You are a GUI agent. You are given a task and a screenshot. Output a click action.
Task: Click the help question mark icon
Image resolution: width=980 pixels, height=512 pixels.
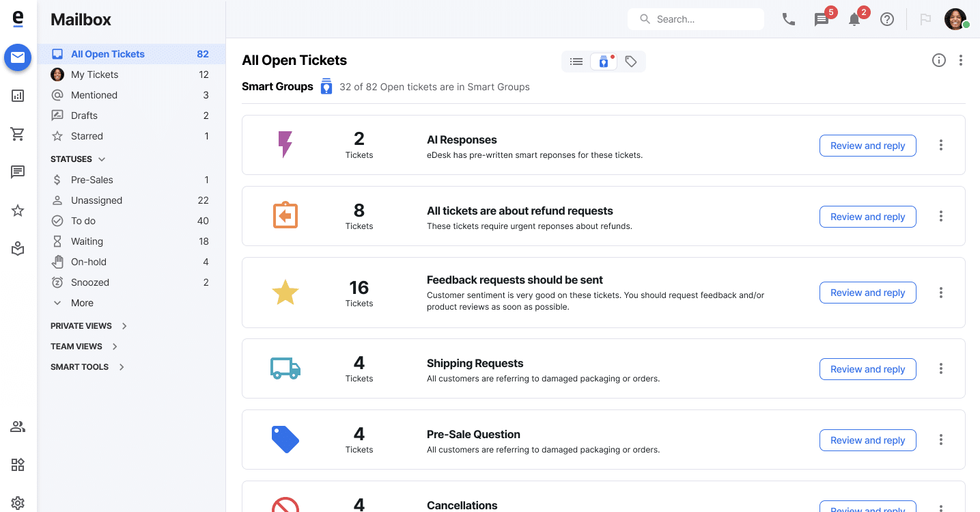click(x=887, y=19)
